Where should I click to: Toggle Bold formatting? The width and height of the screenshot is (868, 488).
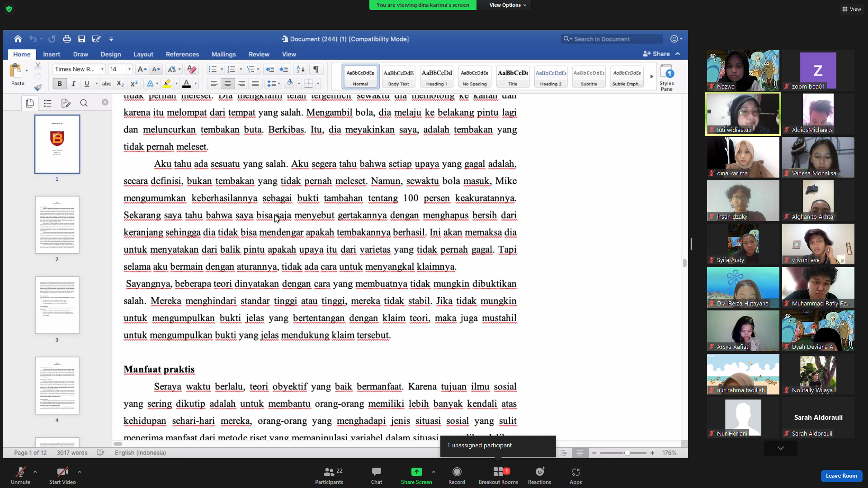click(60, 84)
